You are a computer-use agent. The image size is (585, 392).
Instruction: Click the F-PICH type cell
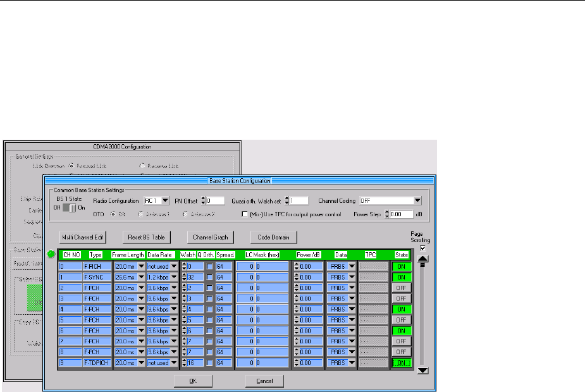[97, 267]
